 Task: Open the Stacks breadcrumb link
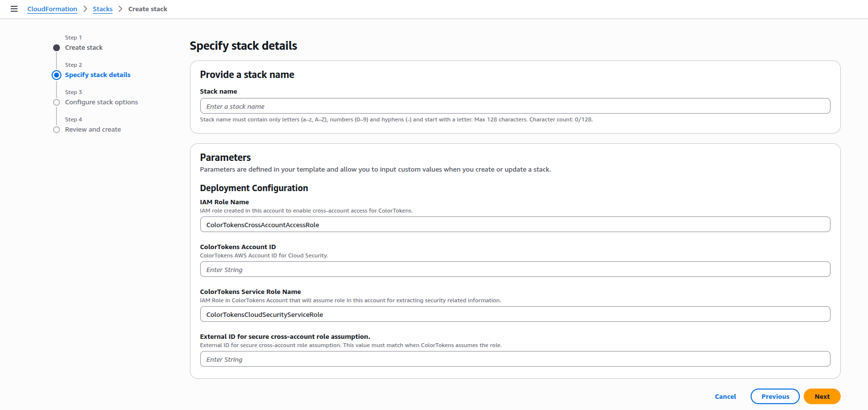(103, 9)
